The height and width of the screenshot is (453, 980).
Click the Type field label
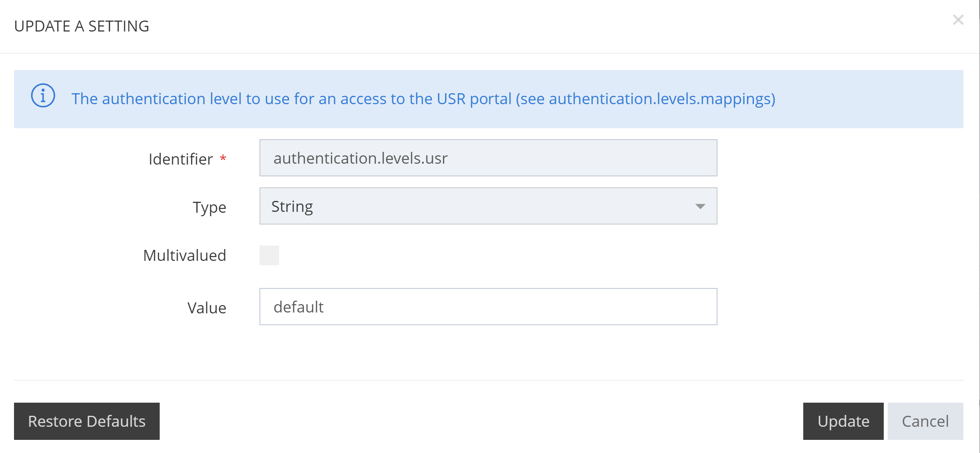210,207
